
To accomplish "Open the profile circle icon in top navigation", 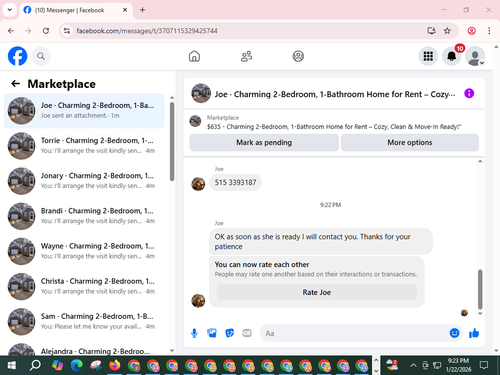I will pos(298,56).
